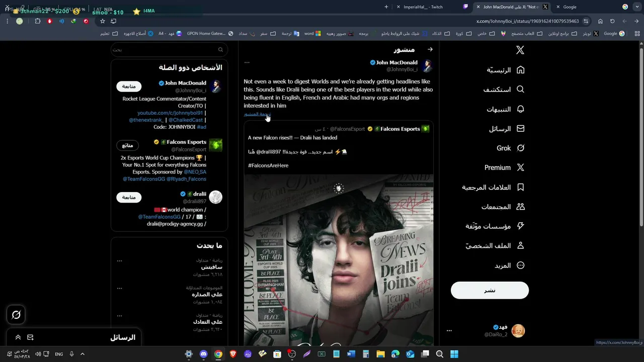Click the نشر post button

pyautogui.click(x=490, y=290)
